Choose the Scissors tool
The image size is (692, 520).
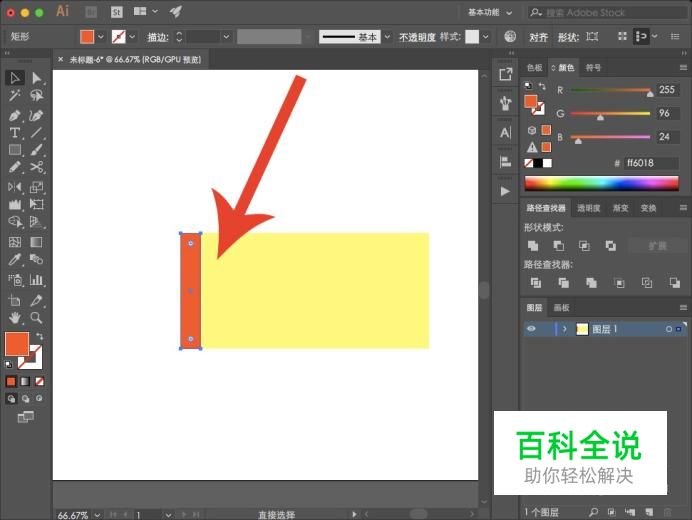click(37, 167)
